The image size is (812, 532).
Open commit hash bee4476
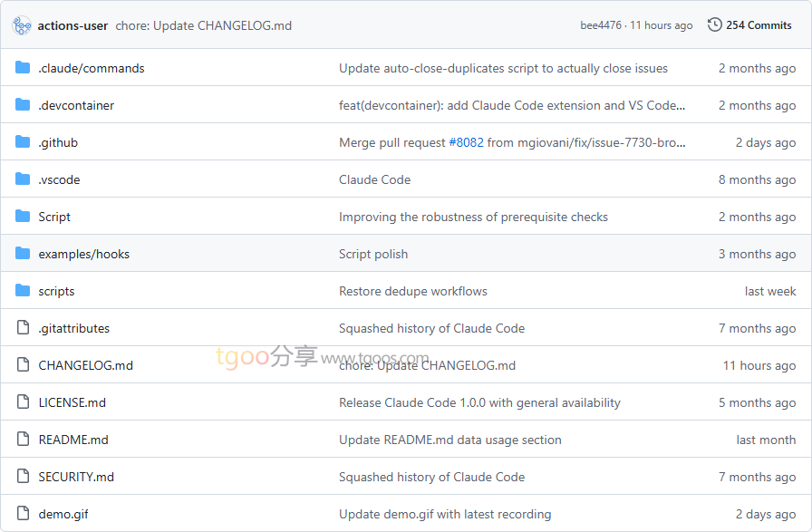(601, 25)
